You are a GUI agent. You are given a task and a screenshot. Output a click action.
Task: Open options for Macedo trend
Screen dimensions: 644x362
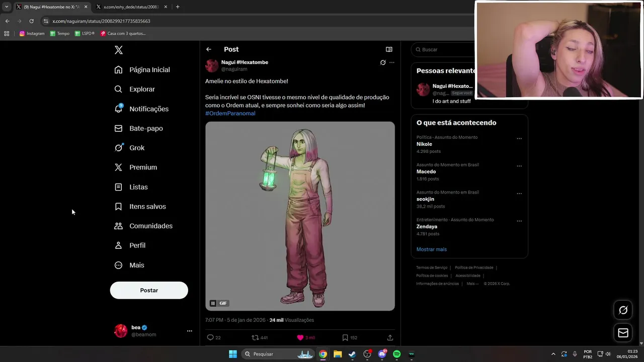coord(519,166)
